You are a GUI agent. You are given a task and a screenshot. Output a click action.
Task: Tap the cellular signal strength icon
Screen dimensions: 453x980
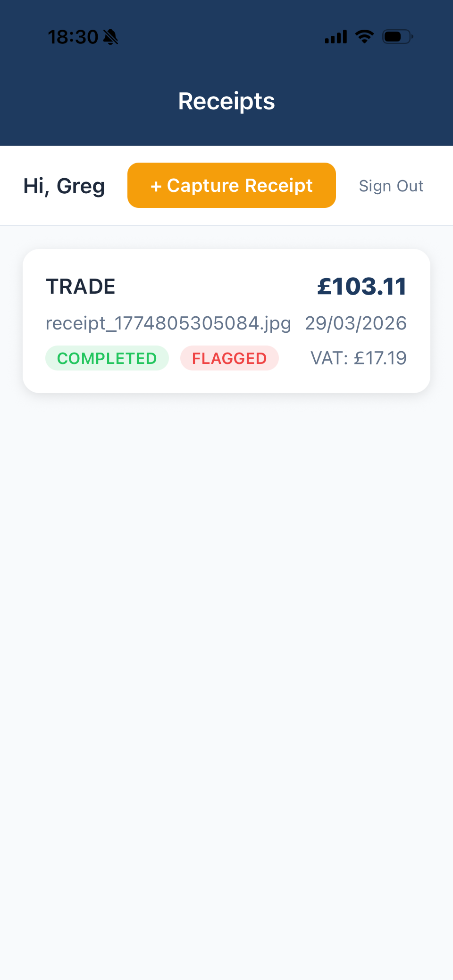click(x=336, y=37)
